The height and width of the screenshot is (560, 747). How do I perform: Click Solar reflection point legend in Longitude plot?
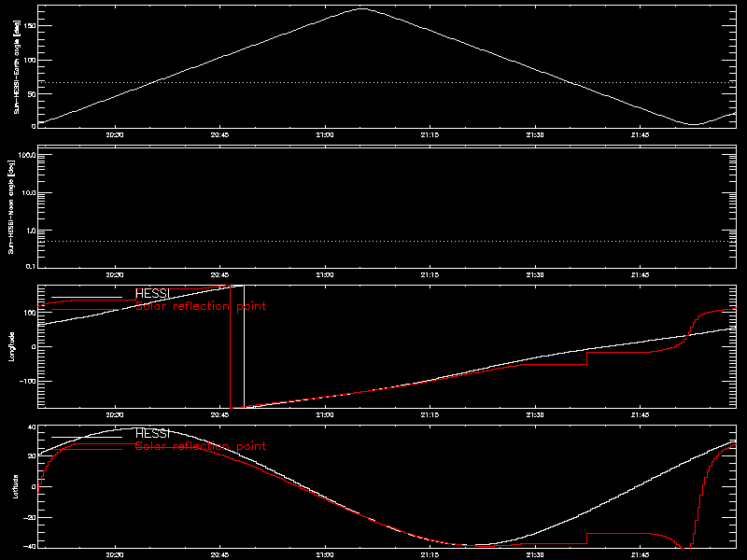point(201,306)
